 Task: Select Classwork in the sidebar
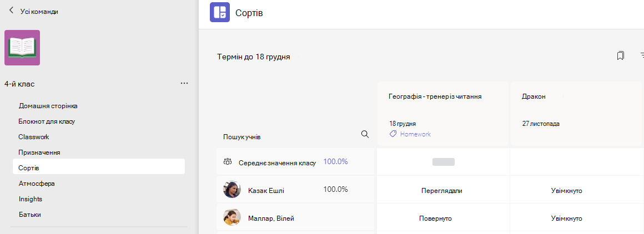click(x=34, y=137)
